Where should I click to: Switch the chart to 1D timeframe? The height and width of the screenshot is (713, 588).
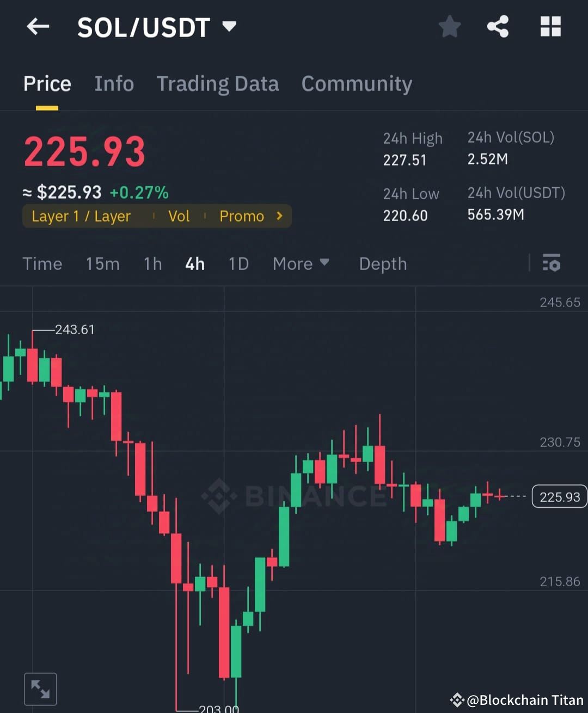coord(238,264)
